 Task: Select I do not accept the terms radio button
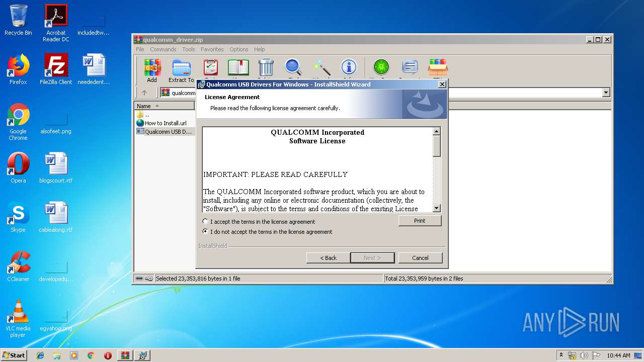coord(205,232)
